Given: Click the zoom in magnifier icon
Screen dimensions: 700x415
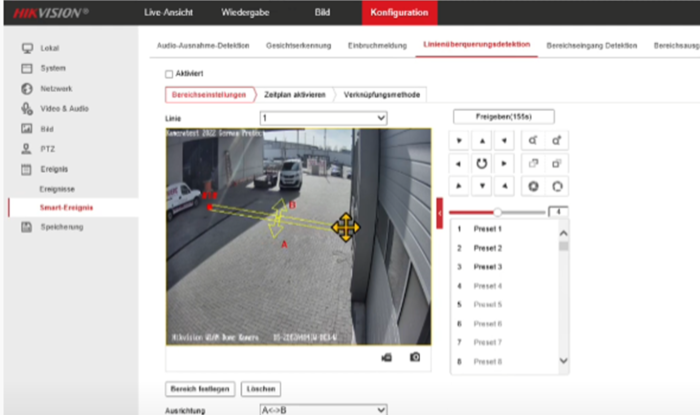Looking at the screenshot, I should pyautogui.click(x=557, y=141).
